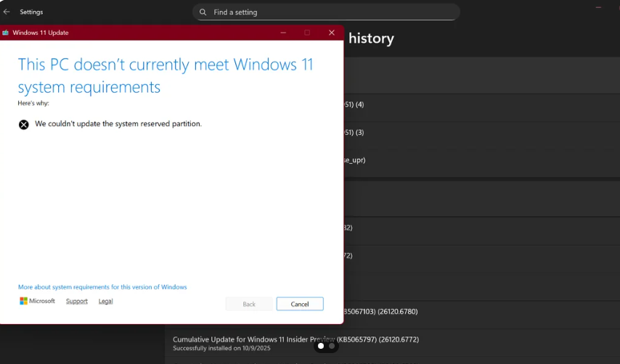Screen dimensions: 620x364
Task: Click the system requirements headline text
Action: [x=166, y=75]
